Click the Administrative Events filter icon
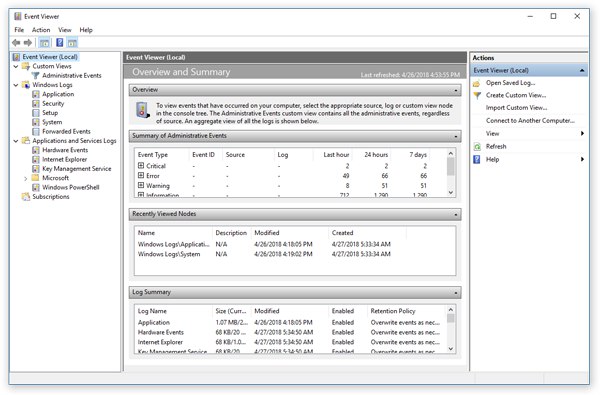This screenshot has width=600, height=395. pos(36,75)
